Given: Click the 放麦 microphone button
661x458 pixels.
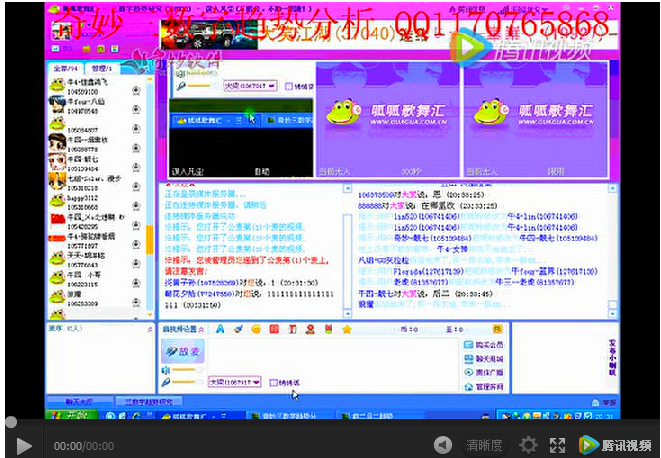Looking at the screenshot, I should pyautogui.click(x=184, y=352).
